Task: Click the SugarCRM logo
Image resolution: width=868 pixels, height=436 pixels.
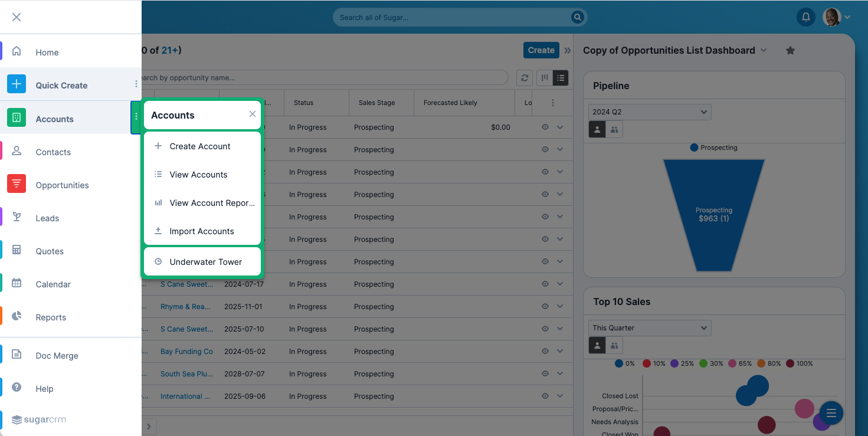Action: [39, 420]
